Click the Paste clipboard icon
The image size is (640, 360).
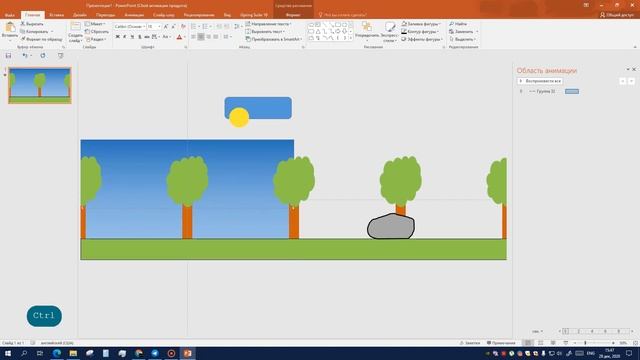tap(10, 28)
